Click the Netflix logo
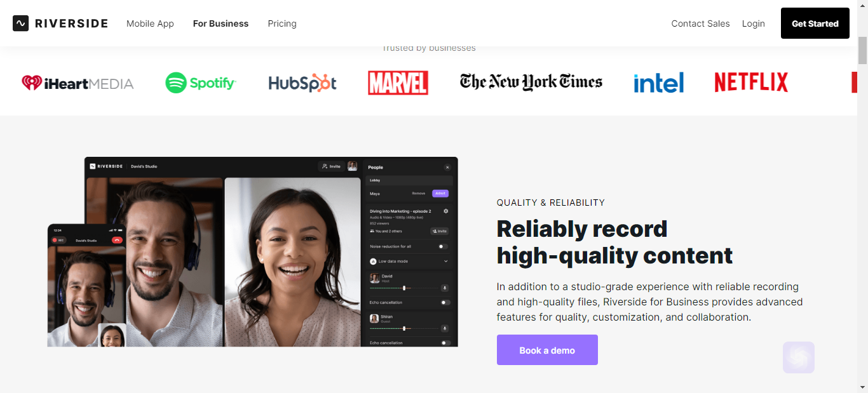The width and height of the screenshot is (868, 393). tap(751, 82)
